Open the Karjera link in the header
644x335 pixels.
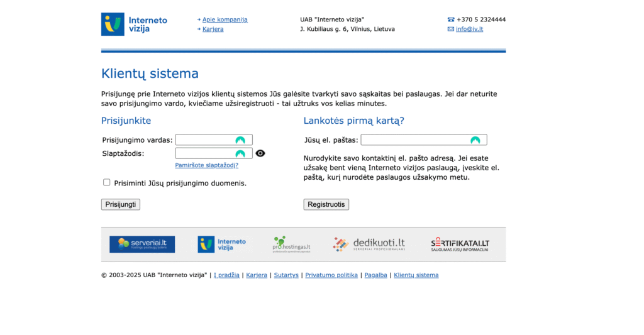coord(213,29)
